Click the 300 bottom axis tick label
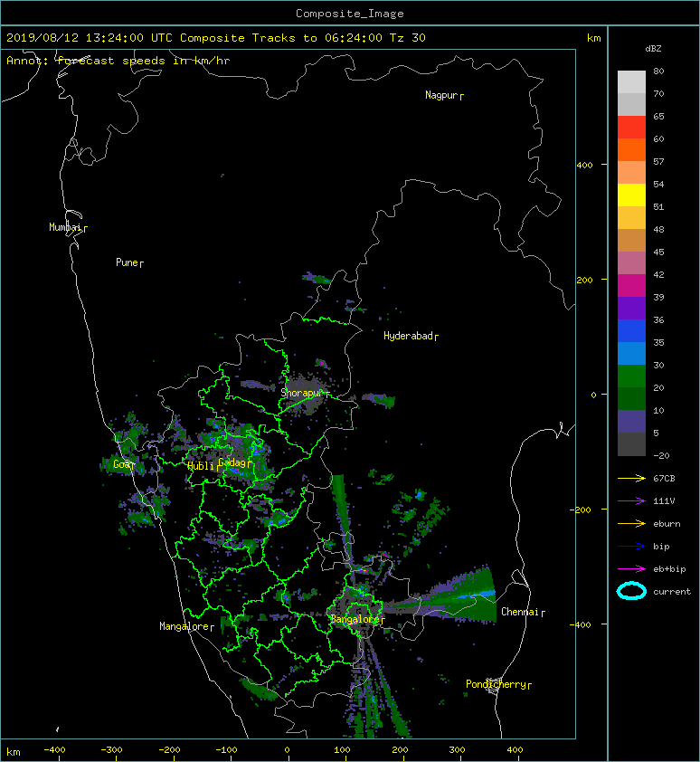 [x=457, y=750]
